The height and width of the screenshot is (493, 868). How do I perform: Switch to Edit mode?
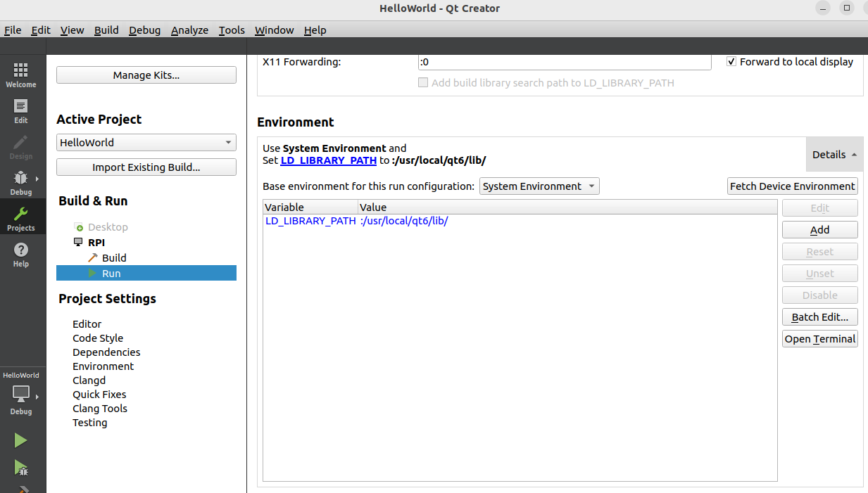22,111
